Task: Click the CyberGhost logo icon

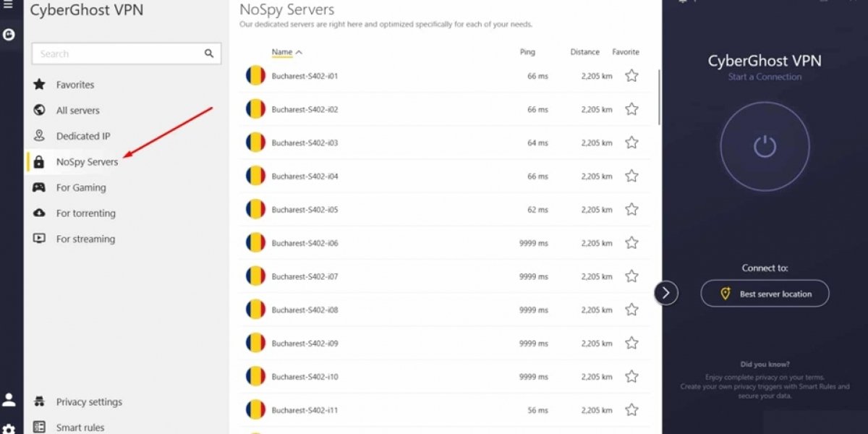Action: pos(9,34)
